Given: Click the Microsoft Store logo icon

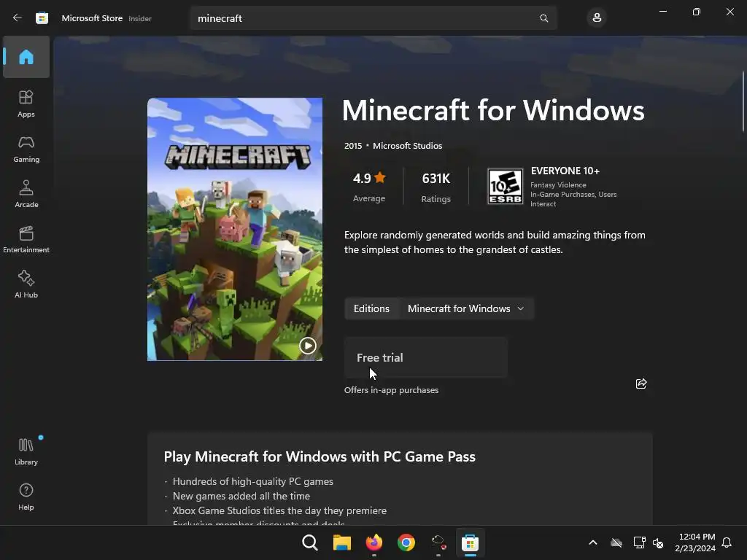Looking at the screenshot, I should (42, 18).
